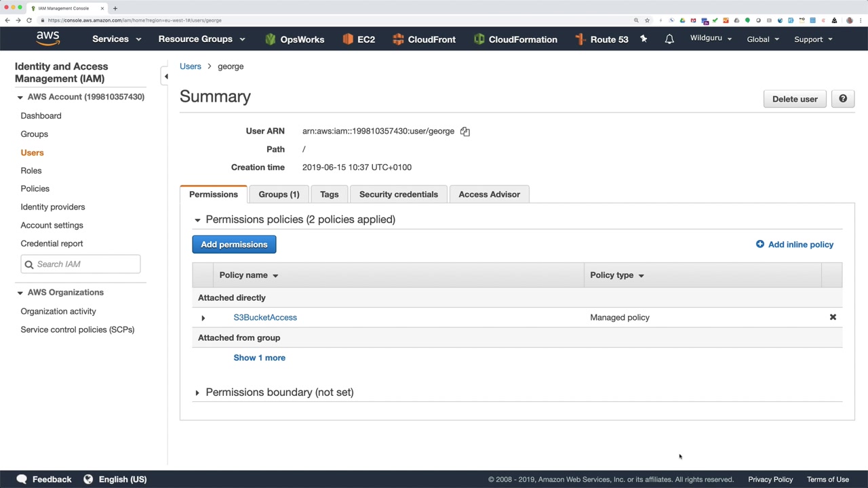Close the IAM Management Console tab
This screenshot has height=488, width=868.
tap(102, 8)
